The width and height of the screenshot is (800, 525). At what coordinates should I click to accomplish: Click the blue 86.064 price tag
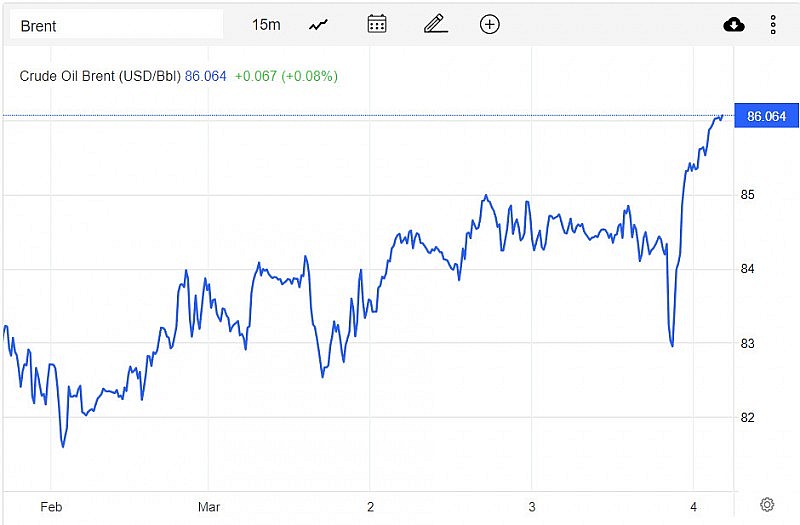coord(766,116)
